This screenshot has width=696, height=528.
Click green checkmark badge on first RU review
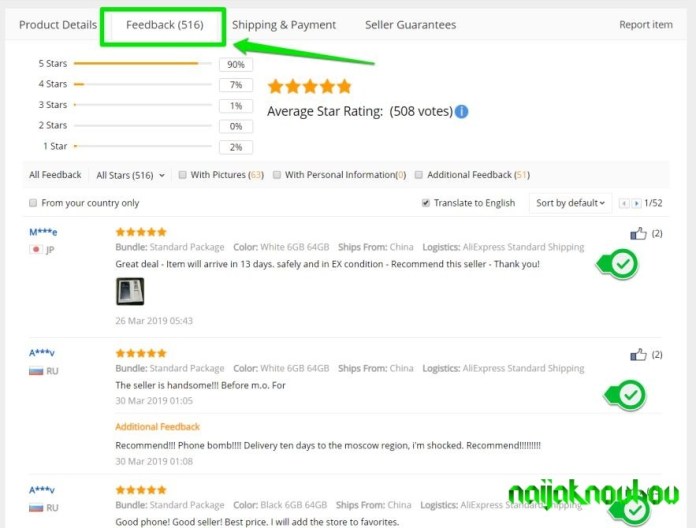pos(626,395)
